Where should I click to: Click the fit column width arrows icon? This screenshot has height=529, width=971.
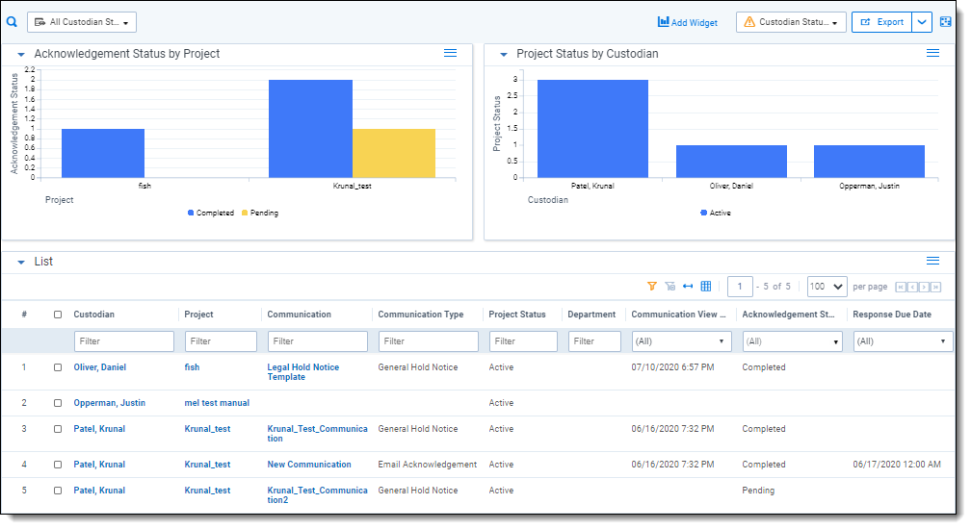pyautogui.click(x=688, y=286)
